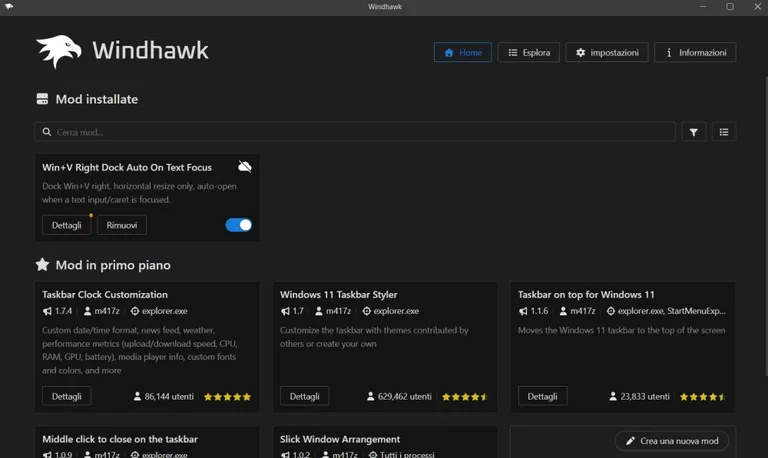Open the impostazioni tab
Image resolution: width=768 pixels, height=458 pixels.
(607, 52)
